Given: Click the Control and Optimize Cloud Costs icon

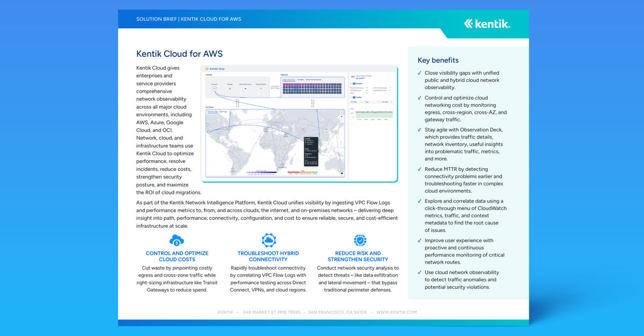Looking at the screenshot, I should (177, 240).
